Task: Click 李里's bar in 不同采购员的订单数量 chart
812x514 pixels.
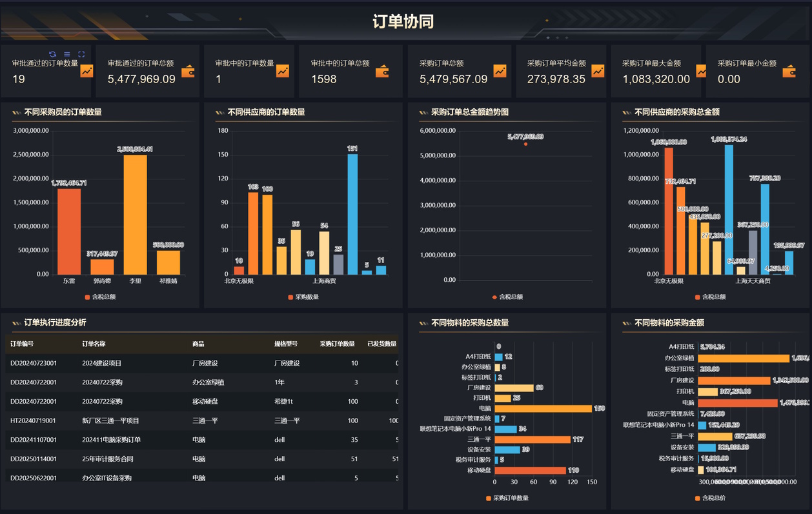Action: (135, 214)
